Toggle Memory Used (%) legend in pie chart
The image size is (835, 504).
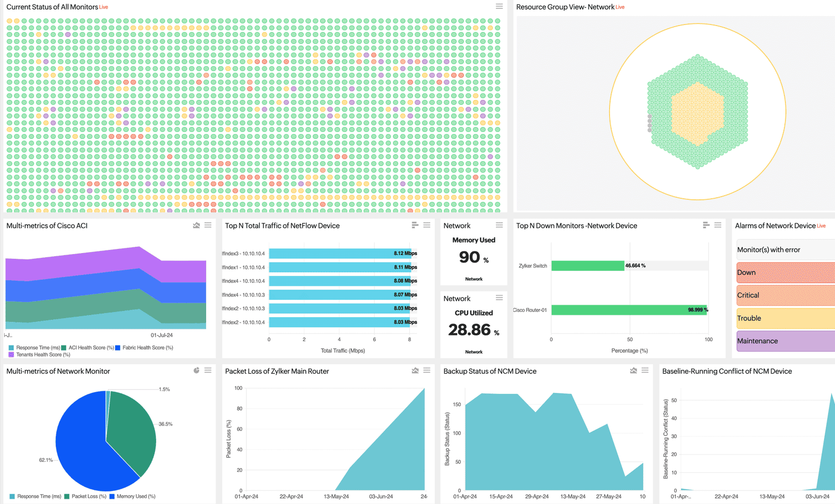coord(133,496)
